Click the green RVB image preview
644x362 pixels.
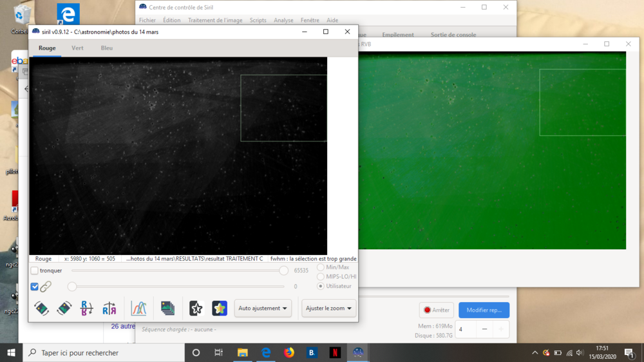pyautogui.click(x=492, y=150)
